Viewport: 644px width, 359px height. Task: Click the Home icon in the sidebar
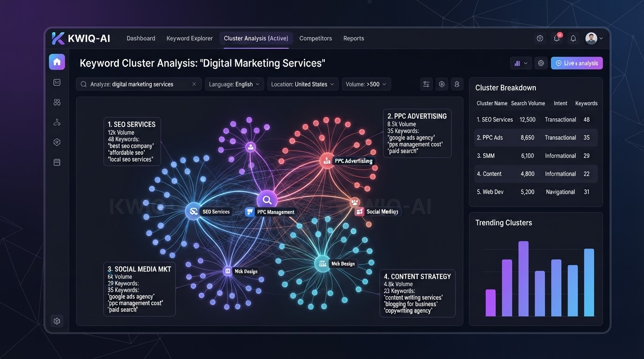tap(57, 62)
